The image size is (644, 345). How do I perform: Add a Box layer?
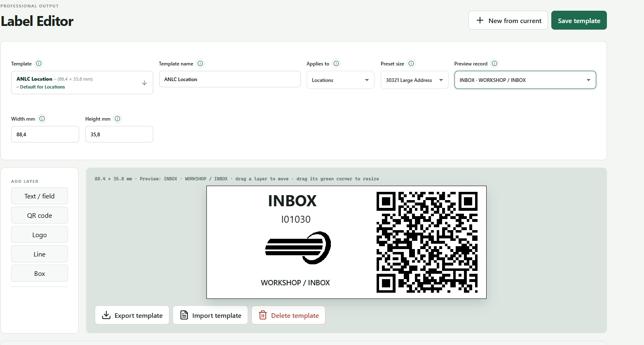click(40, 273)
